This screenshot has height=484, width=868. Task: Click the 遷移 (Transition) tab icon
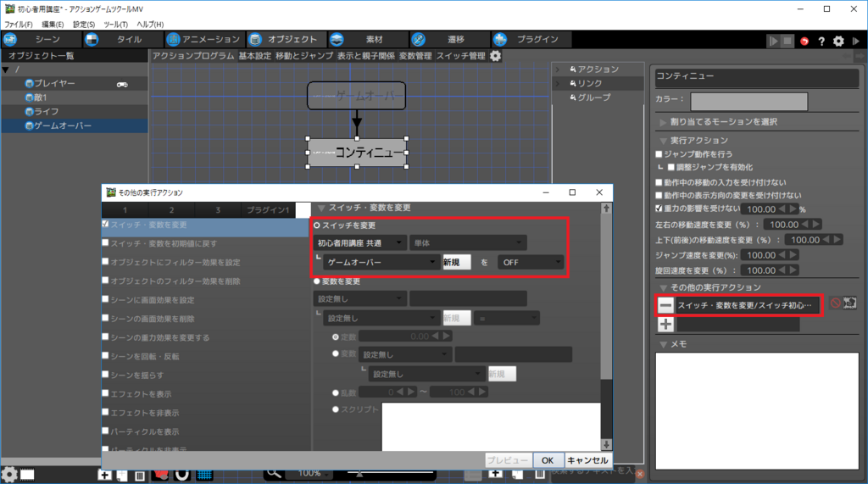419,39
